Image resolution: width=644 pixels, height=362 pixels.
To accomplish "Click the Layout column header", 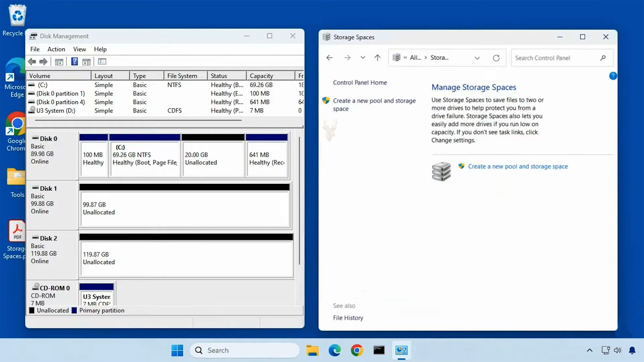I will point(110,76).
